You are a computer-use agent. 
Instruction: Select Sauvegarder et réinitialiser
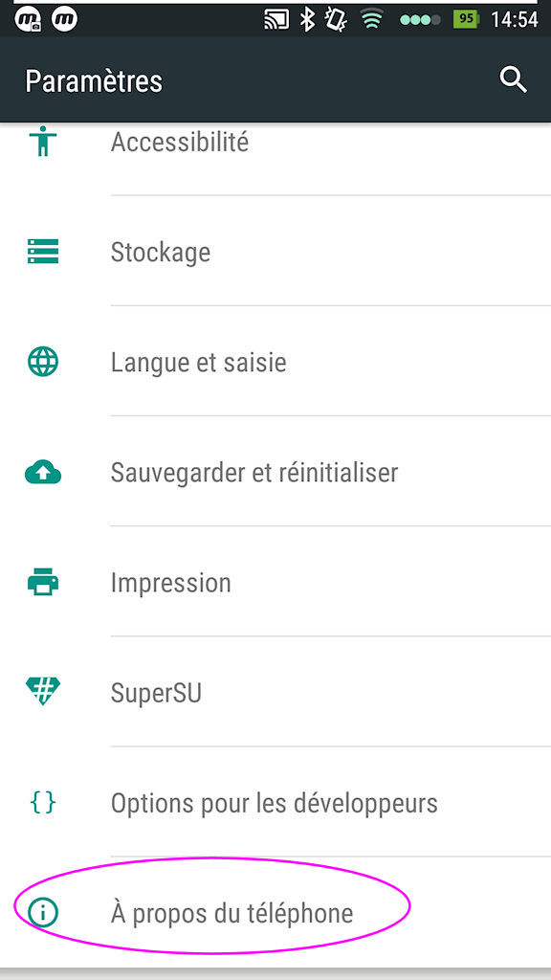pos(275,472)
